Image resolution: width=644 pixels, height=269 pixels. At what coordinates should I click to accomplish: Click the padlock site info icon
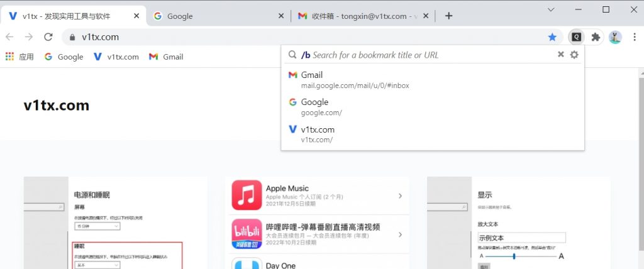pyautogui.click(x=72, y=37)
